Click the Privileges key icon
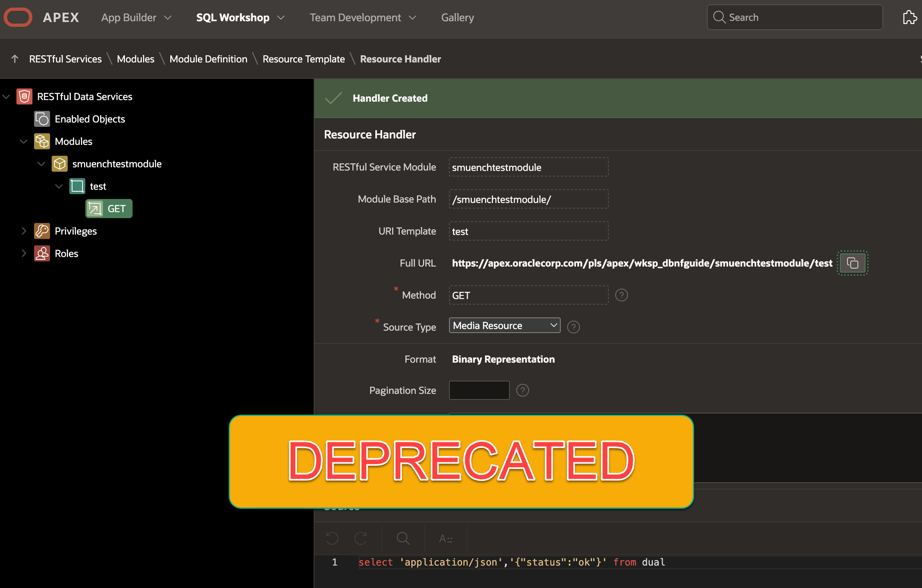Image resolution: width=922 pixels, height=588 pixels. coord(42,231)
